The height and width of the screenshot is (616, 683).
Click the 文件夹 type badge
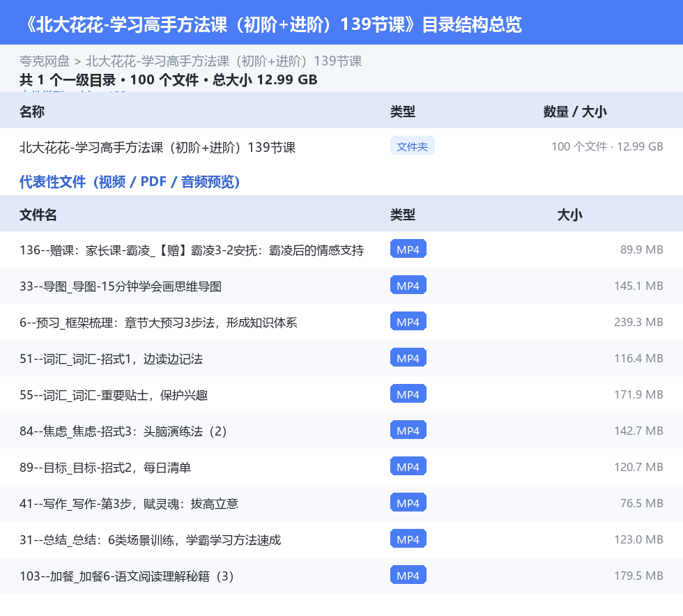click(x=412, y=146)
